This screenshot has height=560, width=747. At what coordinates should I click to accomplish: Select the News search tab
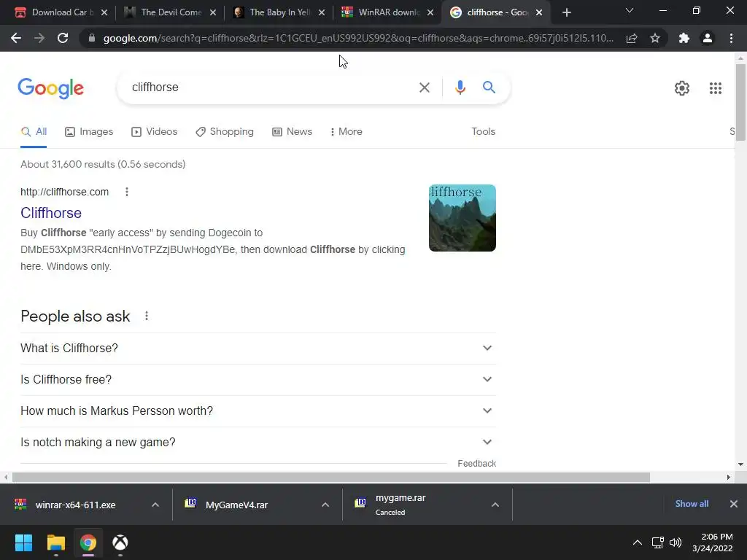click(292, 132)
